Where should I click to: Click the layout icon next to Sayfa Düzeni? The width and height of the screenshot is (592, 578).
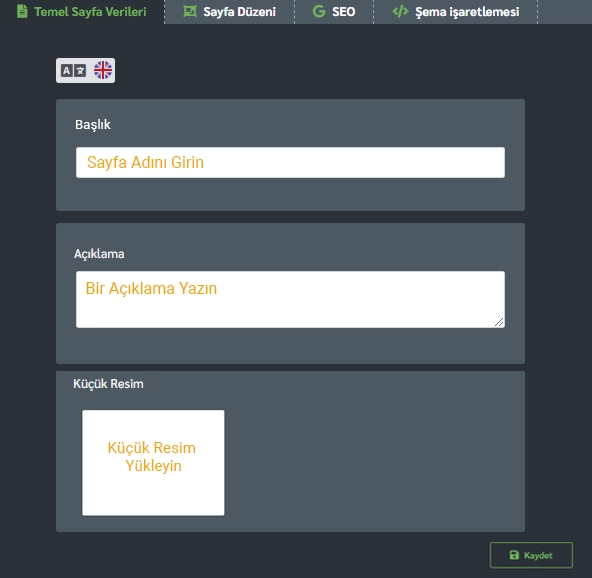tap(190, 11)
